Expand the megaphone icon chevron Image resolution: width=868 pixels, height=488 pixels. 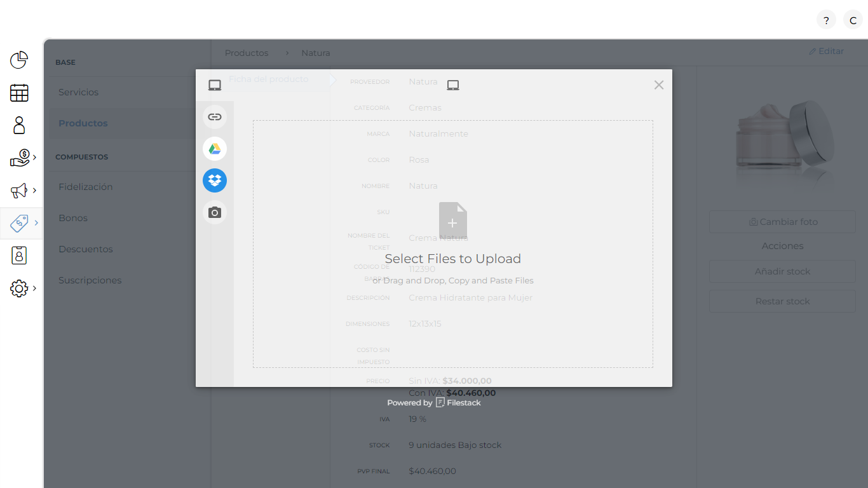tap(34, 190)
